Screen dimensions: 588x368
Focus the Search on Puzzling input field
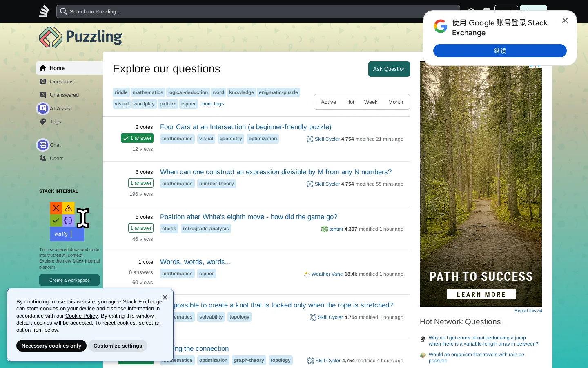258,11
